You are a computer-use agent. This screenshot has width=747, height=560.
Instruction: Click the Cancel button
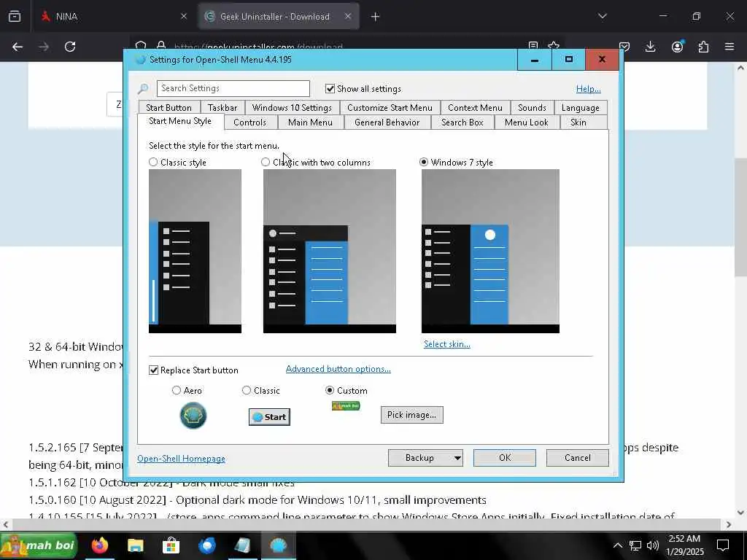tap(578, 458)
